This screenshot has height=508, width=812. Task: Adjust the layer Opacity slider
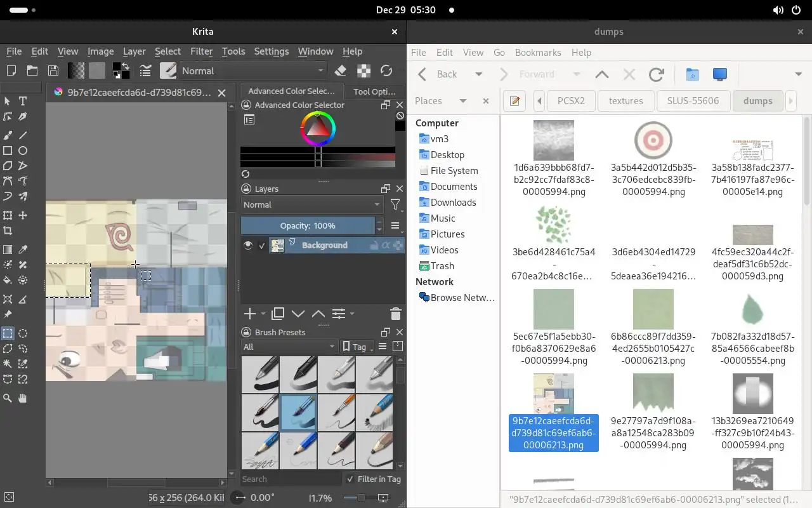click(x=308, y=225)
